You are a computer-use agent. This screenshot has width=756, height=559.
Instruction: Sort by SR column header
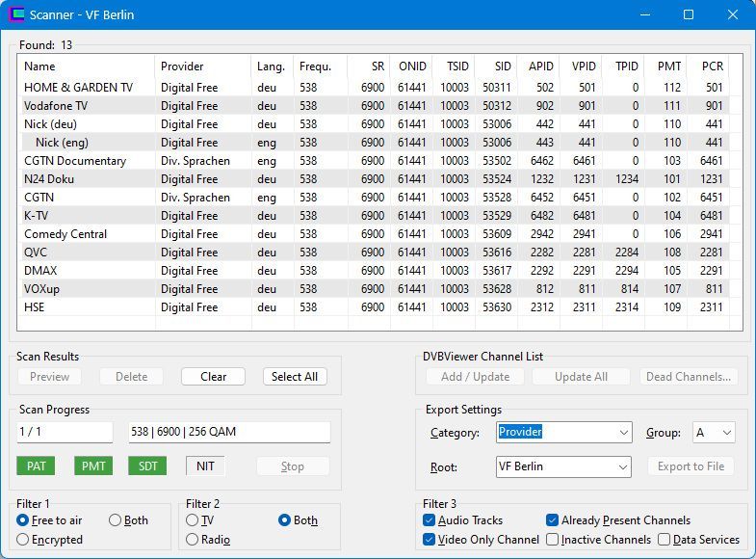[x=369, y=67]
